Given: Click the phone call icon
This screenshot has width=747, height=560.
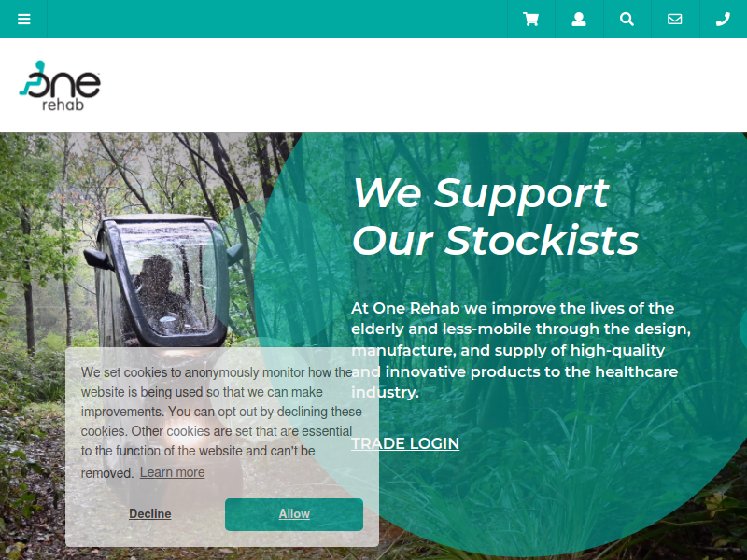Looking at the screenshot, I should click(723, 19).
